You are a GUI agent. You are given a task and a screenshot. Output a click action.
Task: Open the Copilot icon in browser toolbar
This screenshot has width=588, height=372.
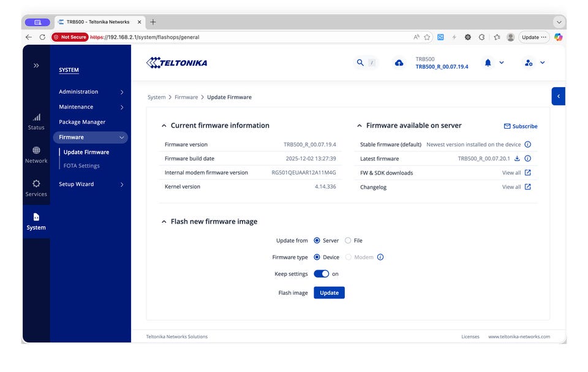tap(559, 37)
